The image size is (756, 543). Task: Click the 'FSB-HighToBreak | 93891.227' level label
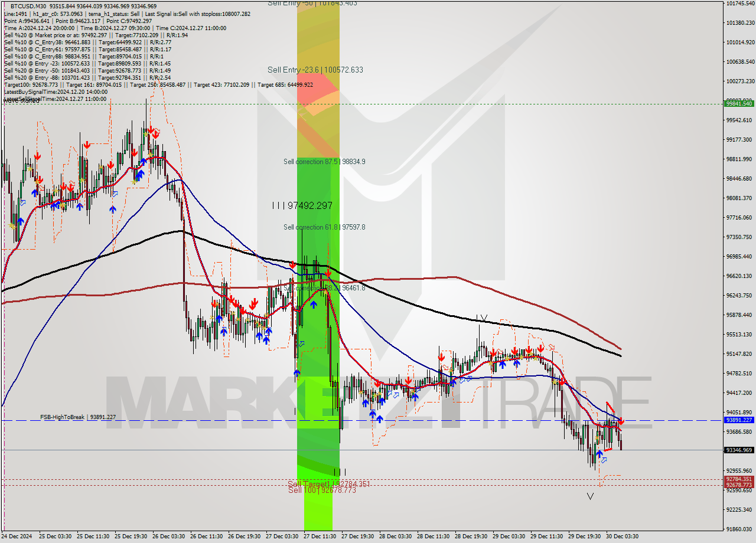[78, 417]
